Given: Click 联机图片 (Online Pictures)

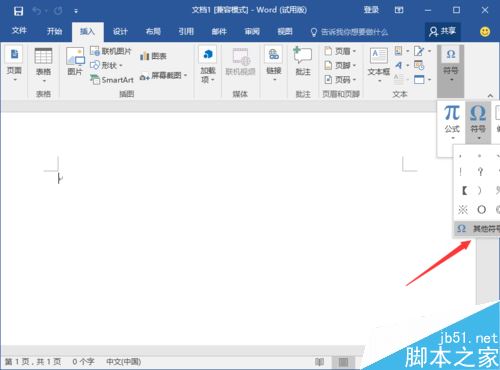Looking at the screenshot, I should tap(111, 51).
